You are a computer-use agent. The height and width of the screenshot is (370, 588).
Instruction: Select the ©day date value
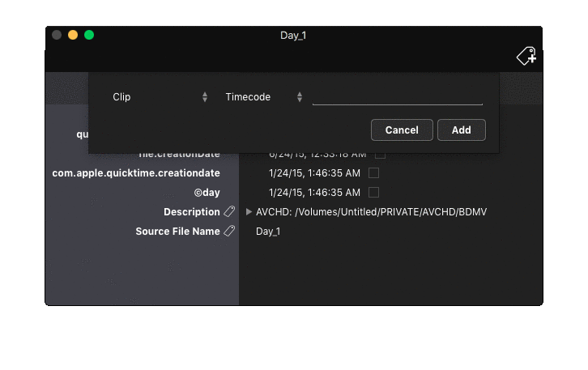point(314,193)
